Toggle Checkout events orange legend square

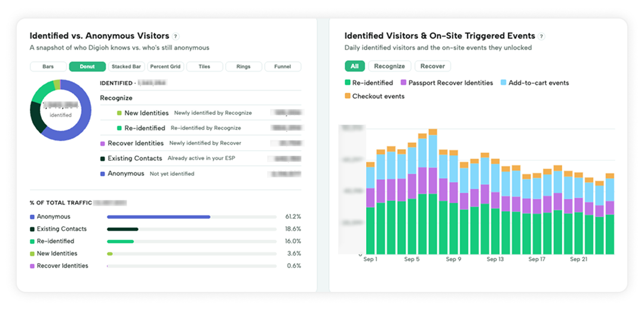347,96
